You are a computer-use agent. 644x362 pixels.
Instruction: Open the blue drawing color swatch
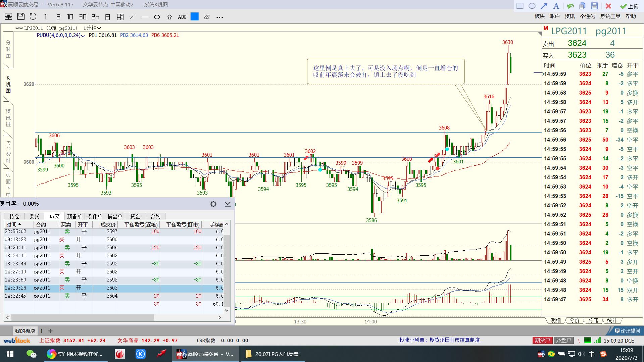point(195,16)
